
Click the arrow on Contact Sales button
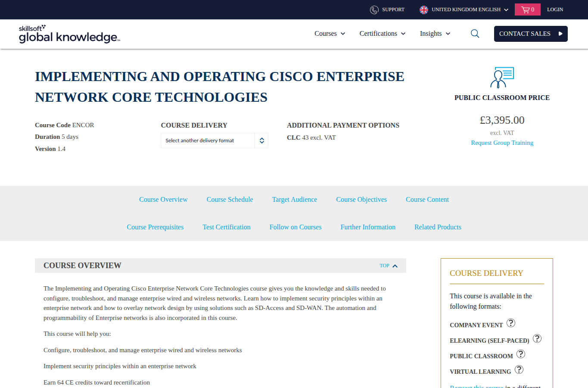tap(560, 34)
